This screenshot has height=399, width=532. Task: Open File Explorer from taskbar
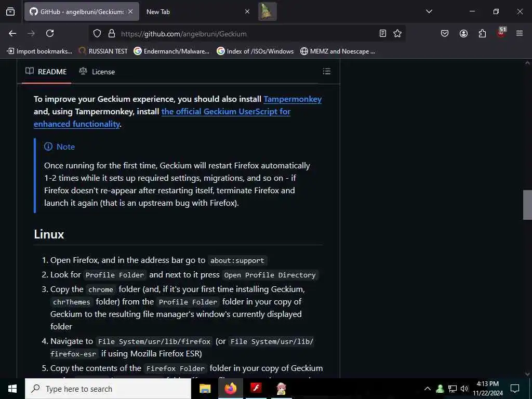tap(205, 389)
